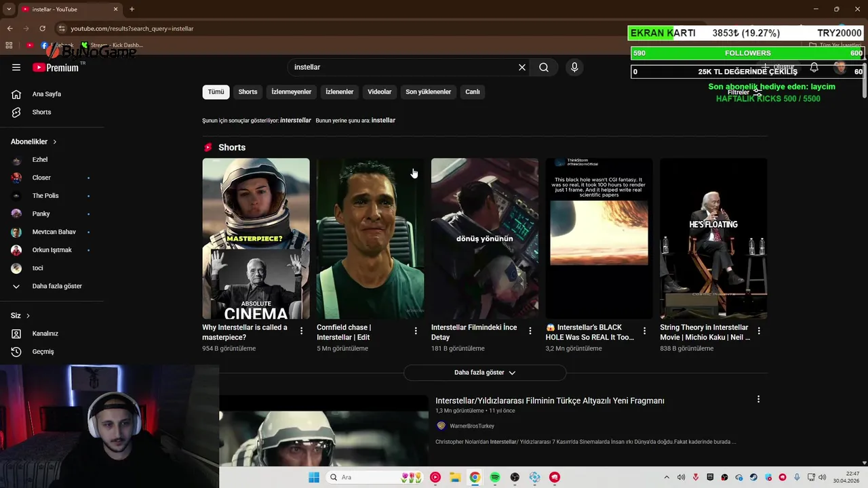Click the taskbar search box 'Ara'
This screenshot has height=488, width=868.
[x=374, y=477]
